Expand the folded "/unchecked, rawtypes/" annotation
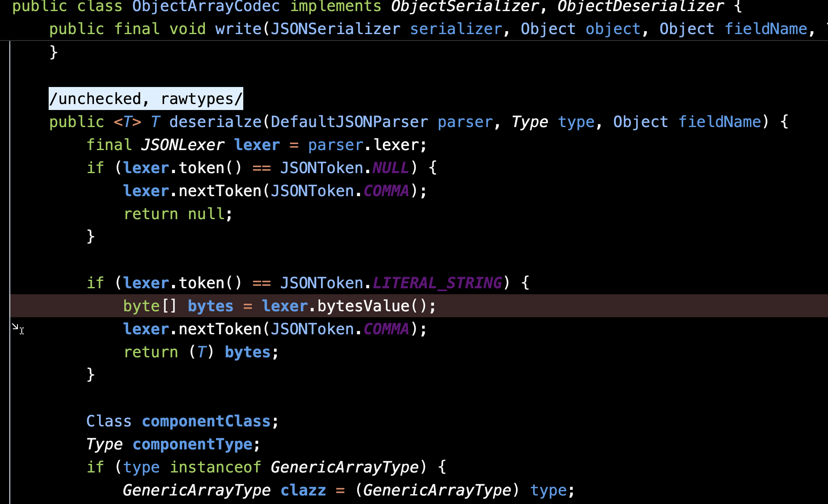828x504 pixels. (146, 98)
